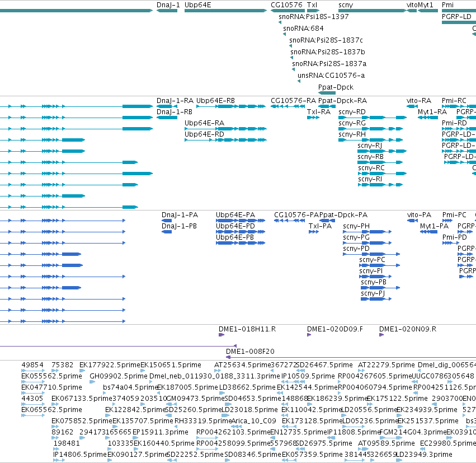Select the DnaJ-1-PA protein
This screenshot has width=476, height=463.
tap(167, 221)
